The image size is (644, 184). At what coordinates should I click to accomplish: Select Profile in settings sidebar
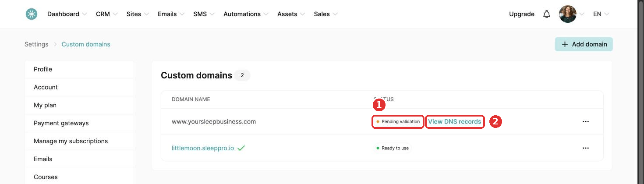[79, 69]
